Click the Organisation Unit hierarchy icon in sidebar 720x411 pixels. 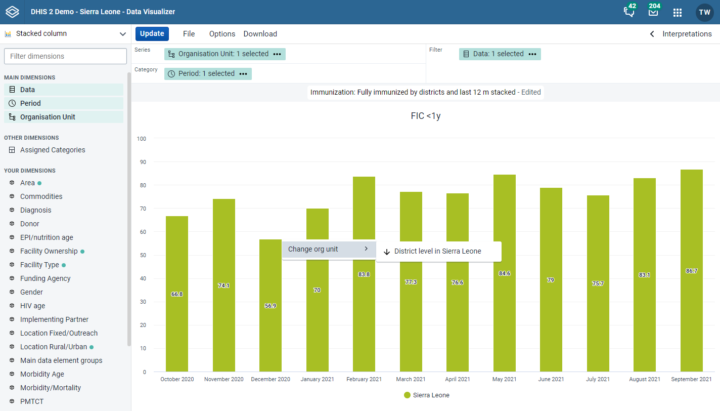click(x=12, y=117)
